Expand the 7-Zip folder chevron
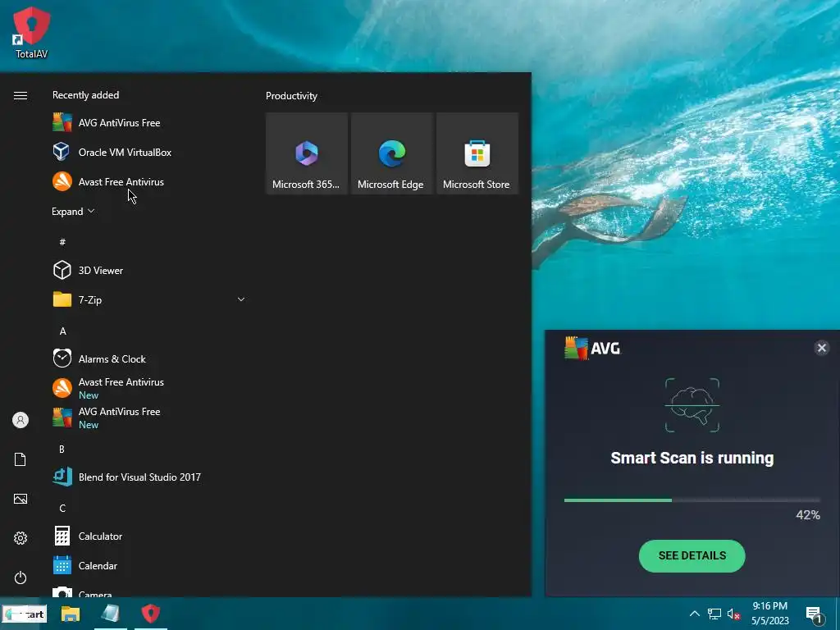Viewport: 840px width, 630px height. coord(241,299)
